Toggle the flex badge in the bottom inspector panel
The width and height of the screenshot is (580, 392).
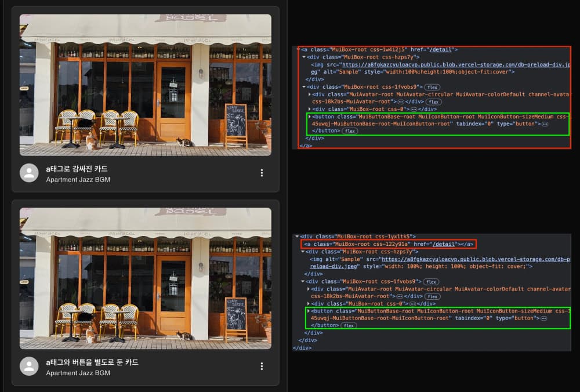pyautogui.click(x=349, y=325)
